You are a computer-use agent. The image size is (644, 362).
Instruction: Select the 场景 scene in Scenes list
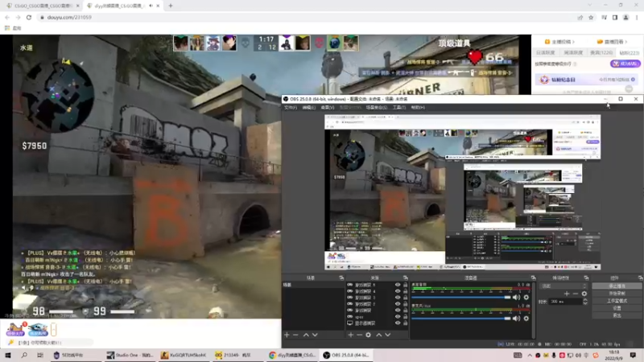tap(313, 285)
